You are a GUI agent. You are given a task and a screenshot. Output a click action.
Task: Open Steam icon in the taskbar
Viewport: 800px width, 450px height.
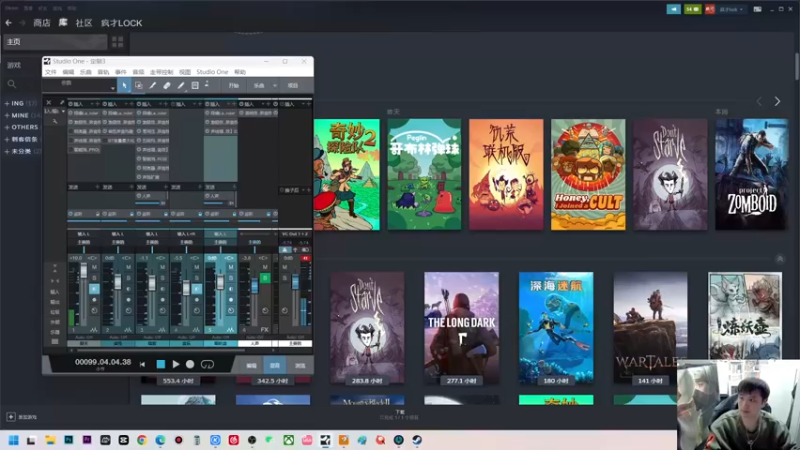417,440
